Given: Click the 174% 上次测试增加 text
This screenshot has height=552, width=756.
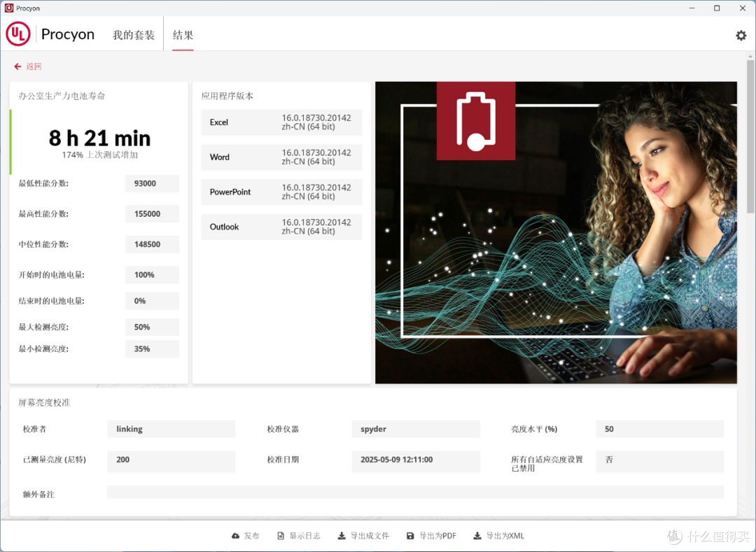Looking at the screenshot, I should click(100, 155).
